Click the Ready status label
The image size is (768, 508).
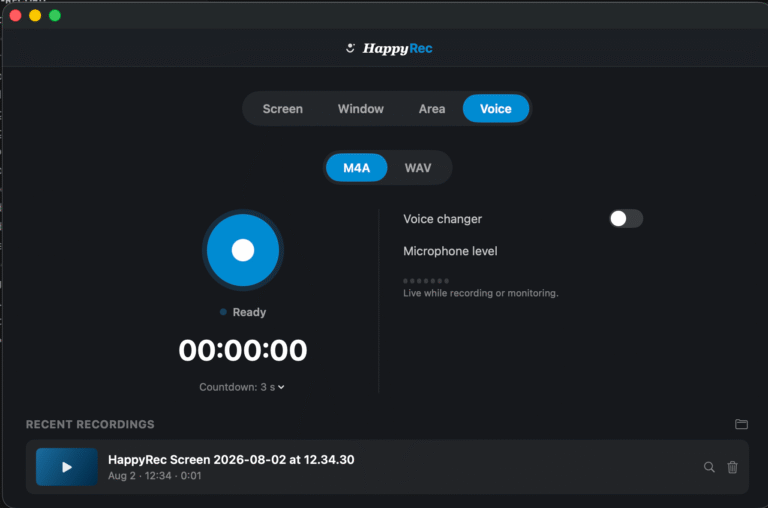[x=249, y=312]
